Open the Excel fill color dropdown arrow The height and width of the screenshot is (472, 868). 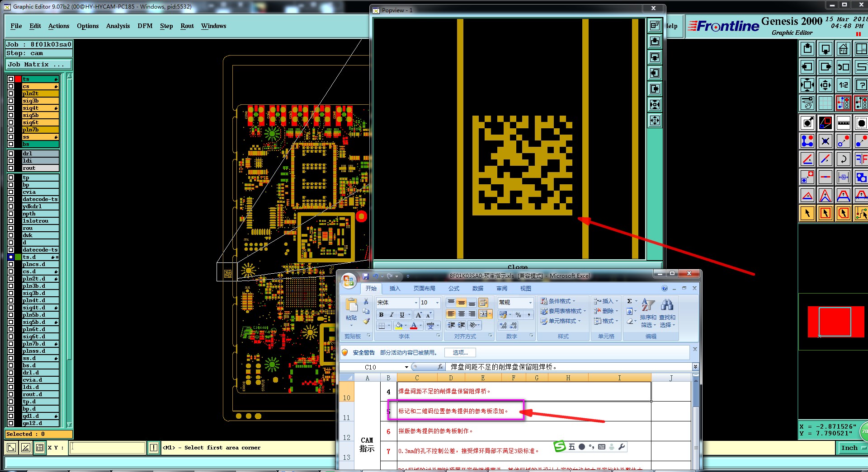coord(406,326)
